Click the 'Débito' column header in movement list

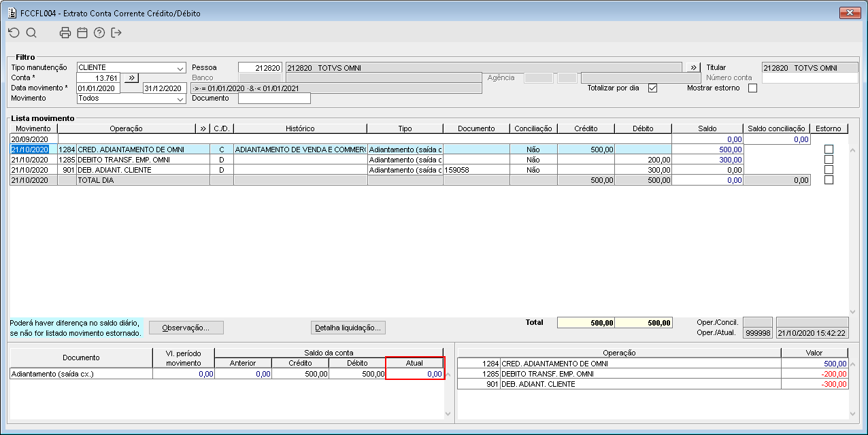643,128
